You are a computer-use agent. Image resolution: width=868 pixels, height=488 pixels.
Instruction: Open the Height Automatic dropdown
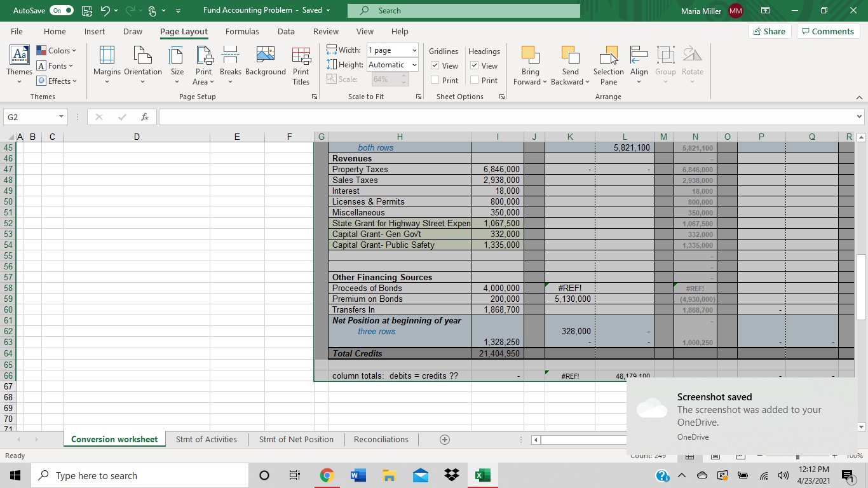414,65
